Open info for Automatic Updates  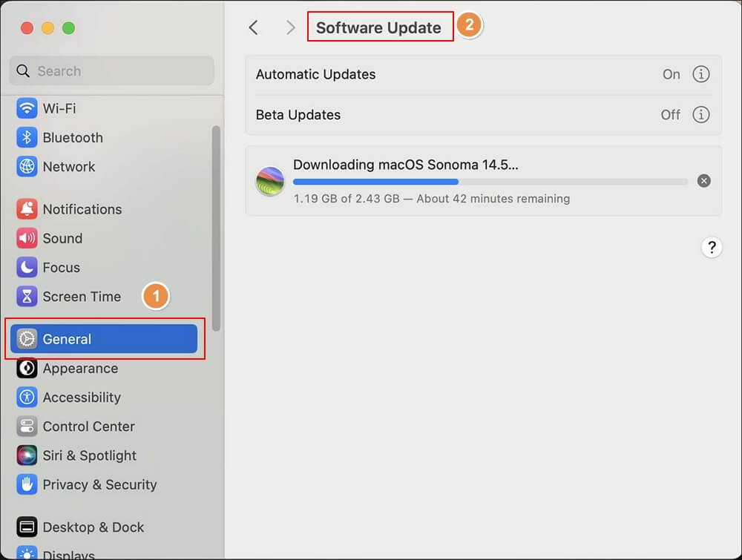point(701,74)
